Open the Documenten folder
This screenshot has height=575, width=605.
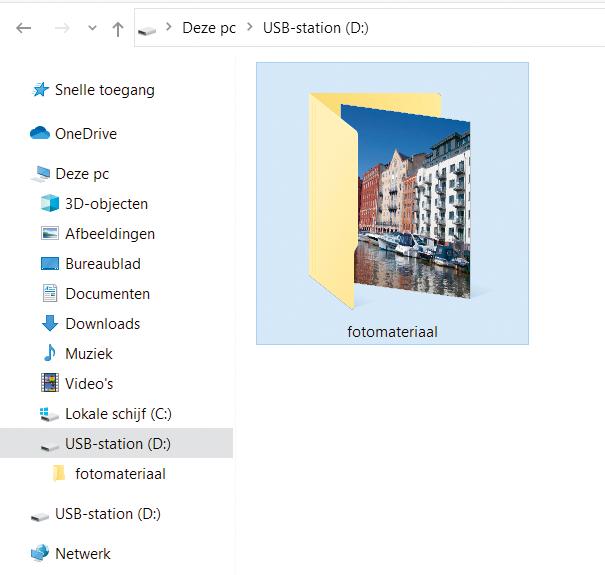point(108,294)
